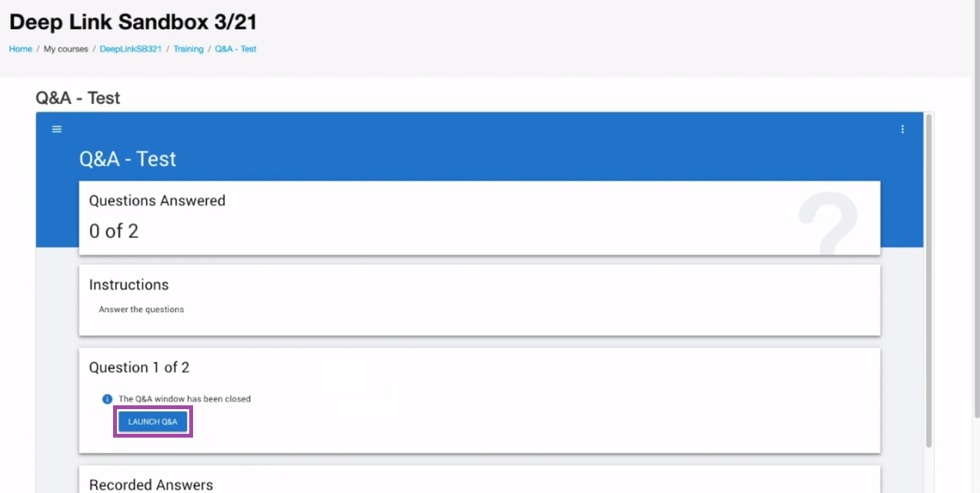Click the embedded frame's vertical scrollbar
Screen dimensions: 980x493
928,281
